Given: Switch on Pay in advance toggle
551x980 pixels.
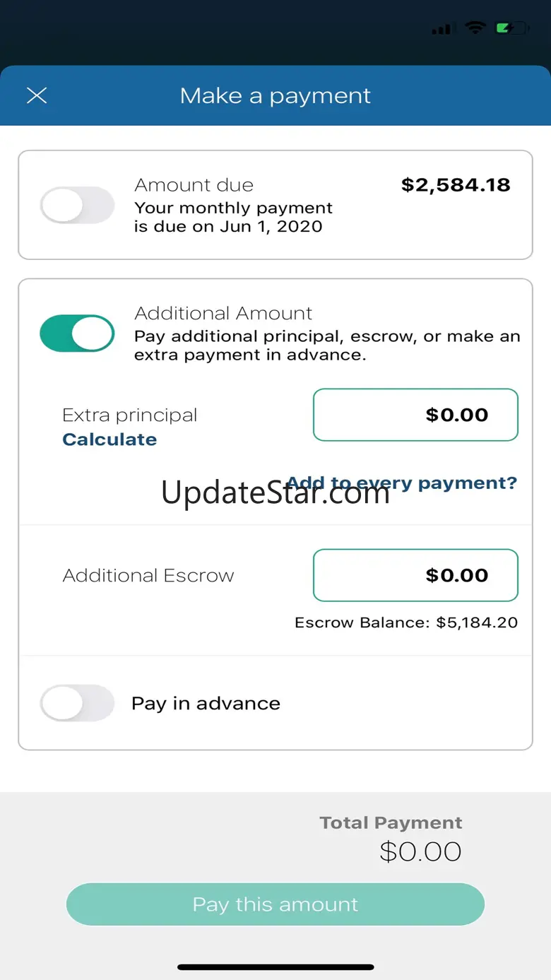Looking at the screenshot, I should click(x=77, y=703).
